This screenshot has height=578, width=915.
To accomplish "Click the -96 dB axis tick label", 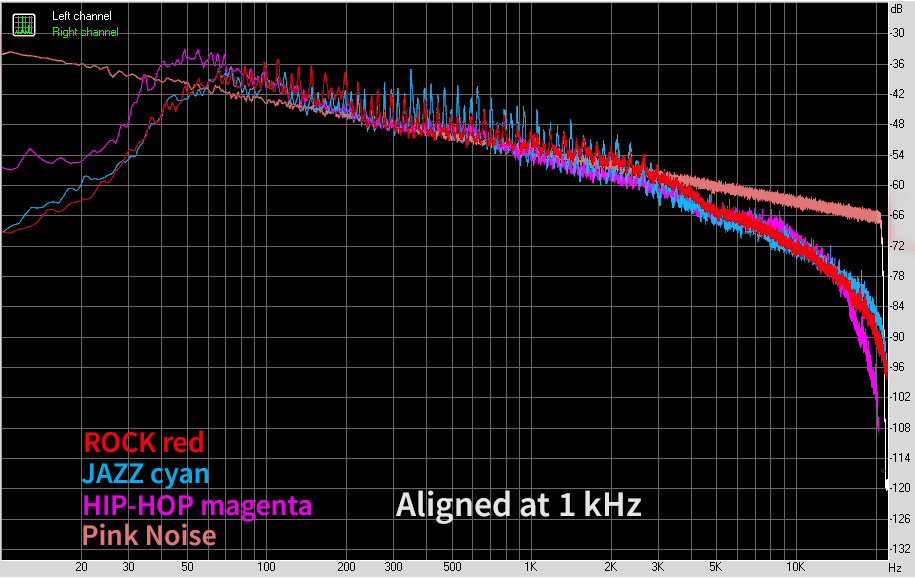I will [897, 367].
